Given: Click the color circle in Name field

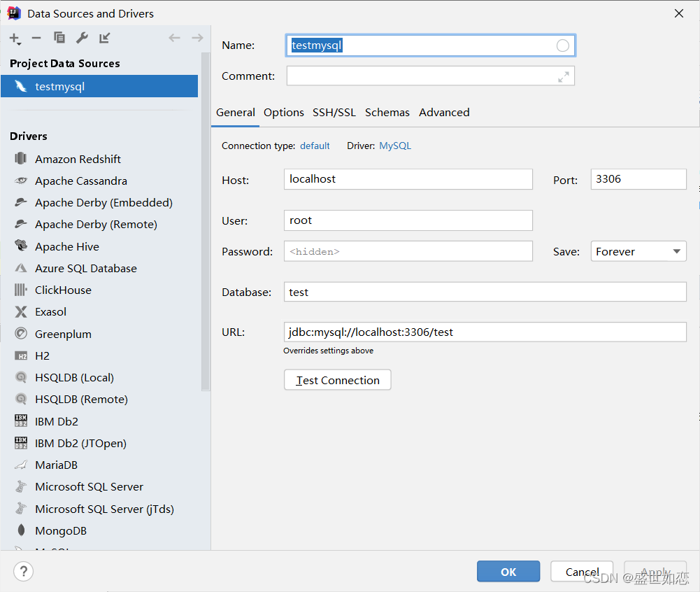Looking at the screenshot, I should pos(562,45).
